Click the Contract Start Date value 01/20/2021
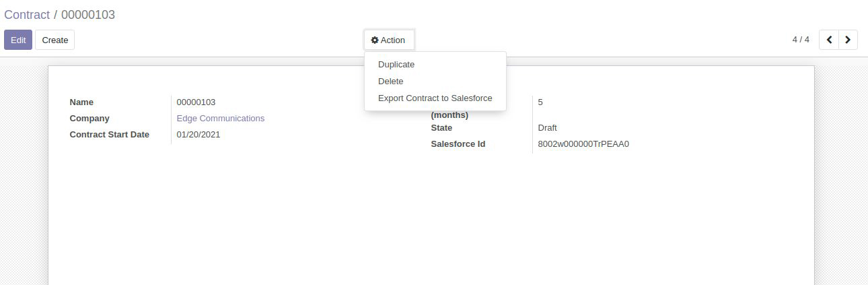This screenshot has width=868, height=285. tap(198, 135)
